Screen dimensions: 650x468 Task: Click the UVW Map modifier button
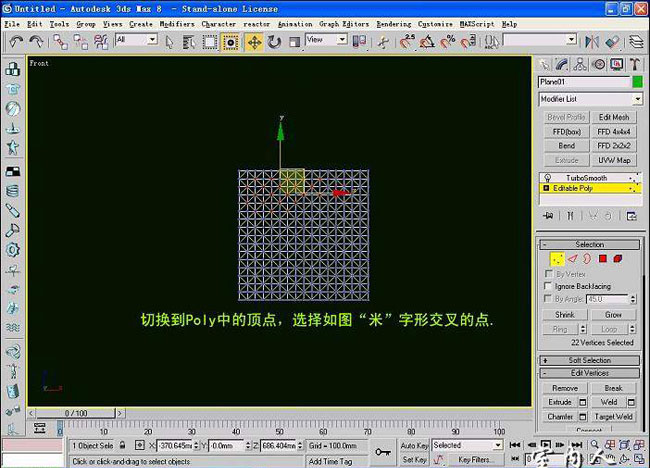tap(614, 160)
